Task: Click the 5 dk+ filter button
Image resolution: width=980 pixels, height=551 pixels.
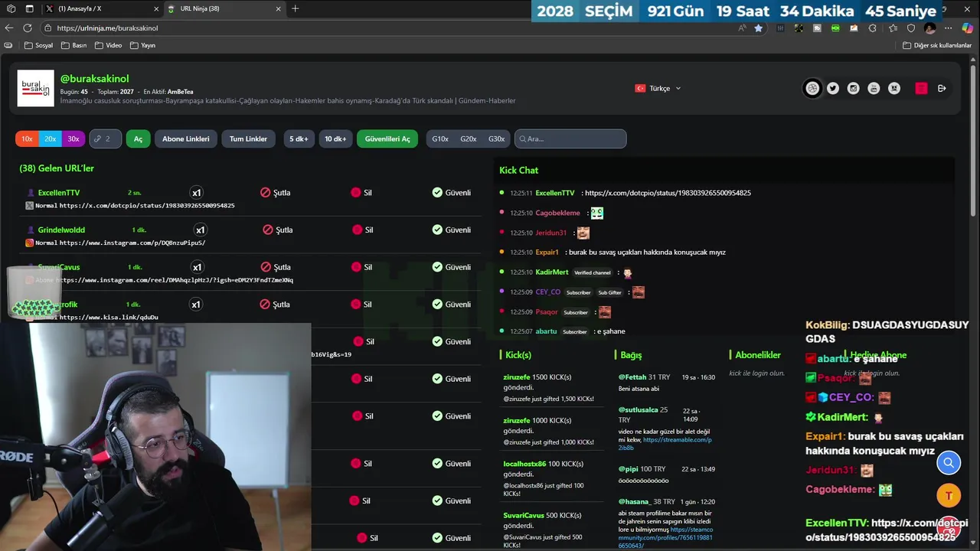Action: tap(299, 139)
